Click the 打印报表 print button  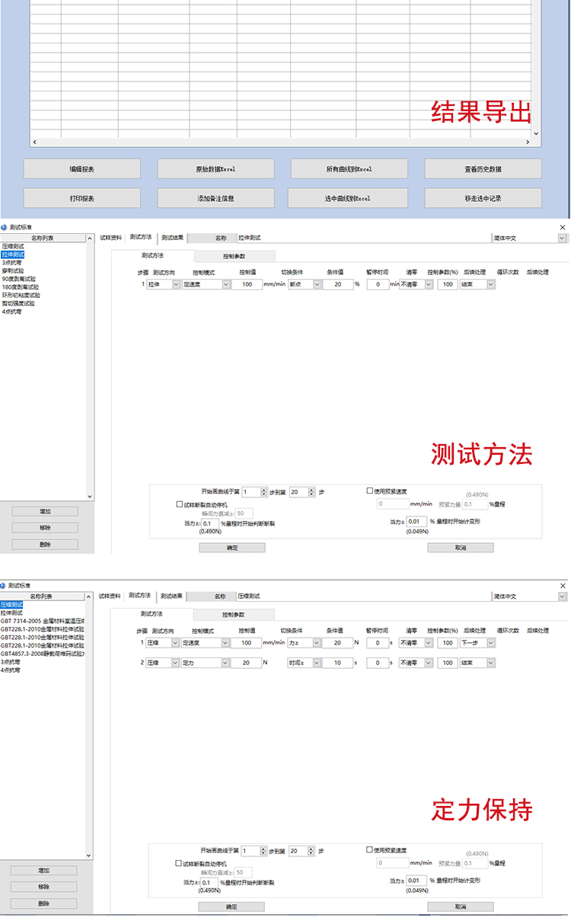(x=81, y=198)
